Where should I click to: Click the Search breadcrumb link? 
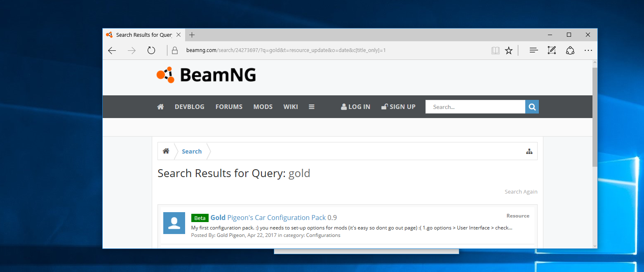click(192, 151)
